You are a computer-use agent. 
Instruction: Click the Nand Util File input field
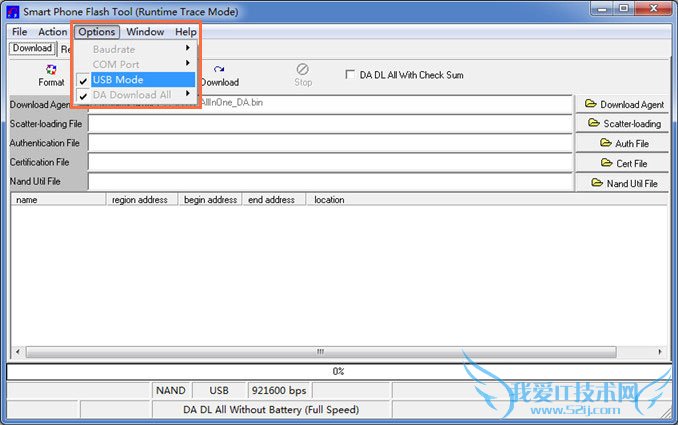click(330, 182)
